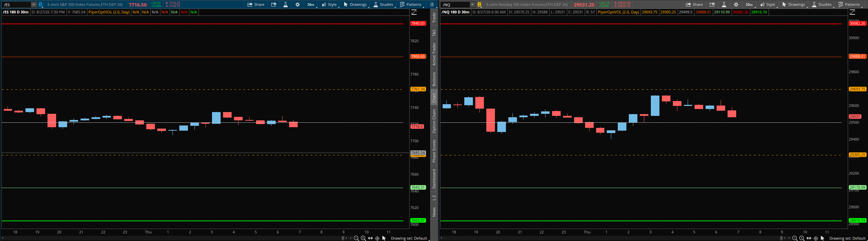Click the blue link number 3 badge for /ES
Screen dimensions: 868x241
point(41,4)
